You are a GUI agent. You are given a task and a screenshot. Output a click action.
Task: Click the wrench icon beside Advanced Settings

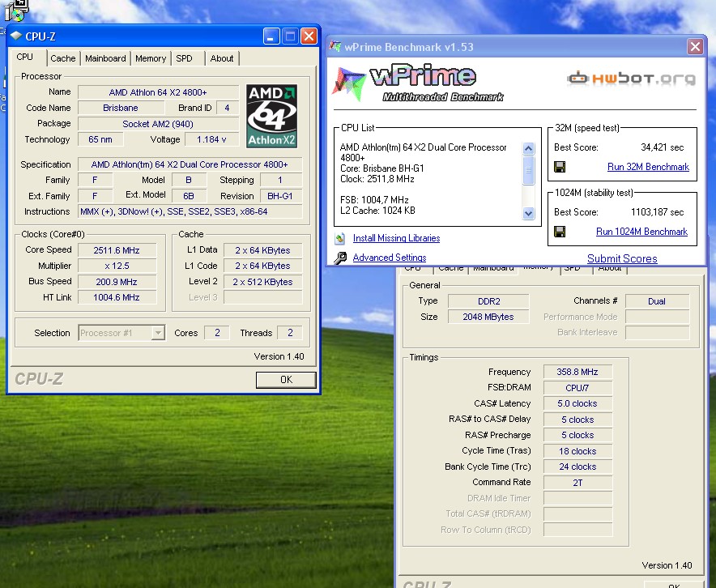[339, 258]
